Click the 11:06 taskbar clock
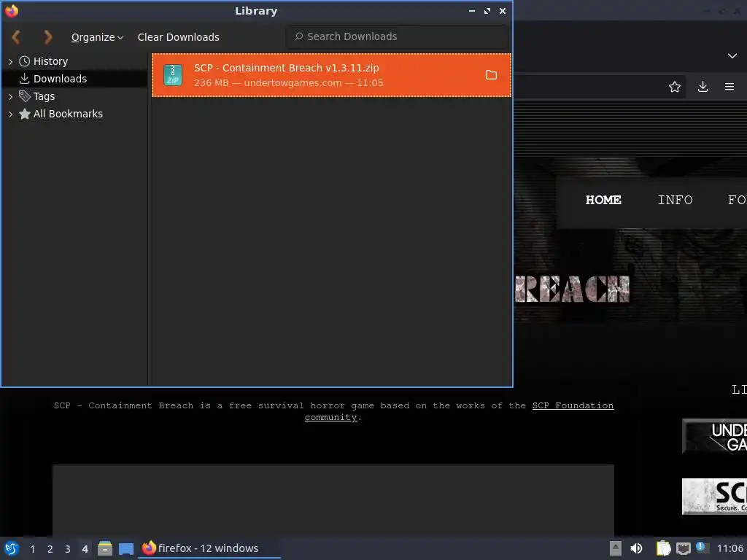Viewport: 747px width, 560px height. click(729, 548)
